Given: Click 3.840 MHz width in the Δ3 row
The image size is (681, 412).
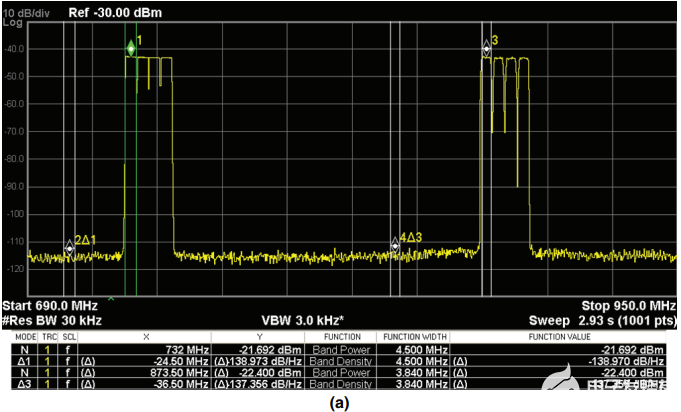Looking at the screenshot, I should (x=422, y=384).
